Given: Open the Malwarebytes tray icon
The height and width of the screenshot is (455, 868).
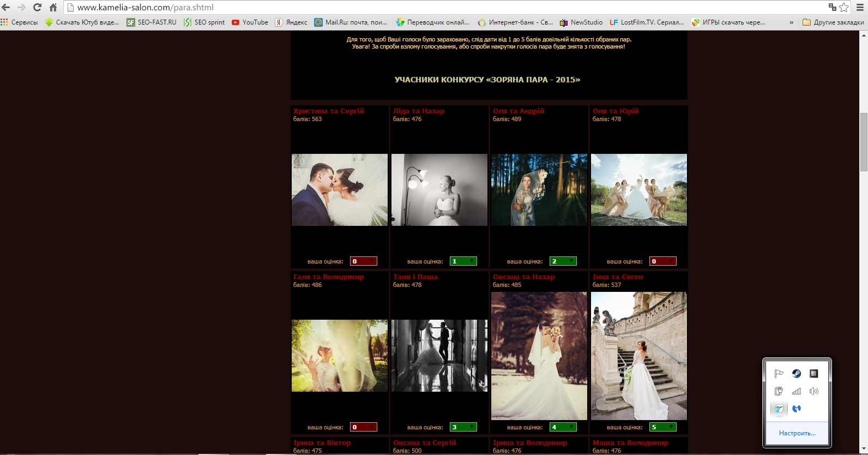Looking at the screenshot, I should tap(797, 409).
